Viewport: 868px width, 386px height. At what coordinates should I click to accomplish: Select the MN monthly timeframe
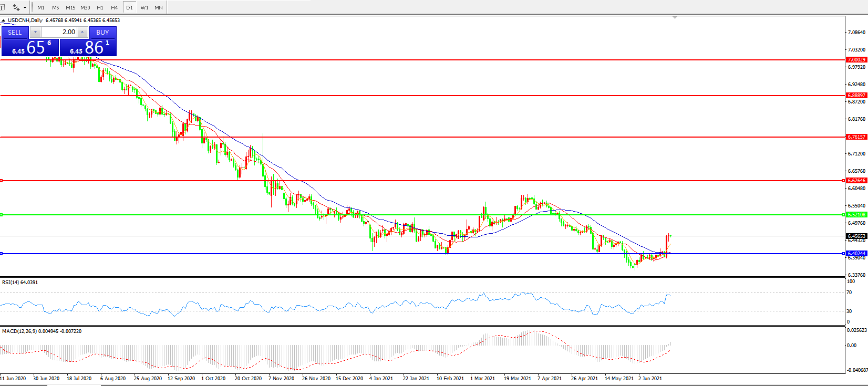click(159, 7)
